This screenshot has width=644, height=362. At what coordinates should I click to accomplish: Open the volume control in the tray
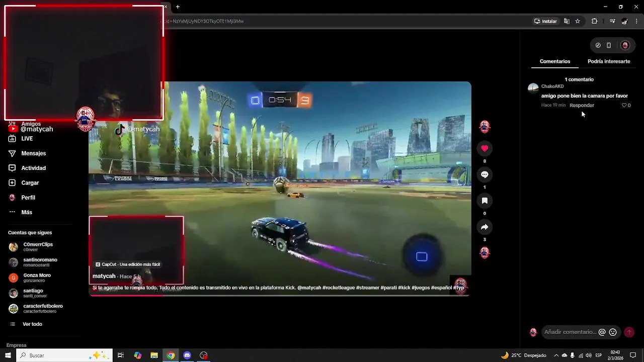click(589, 355)
